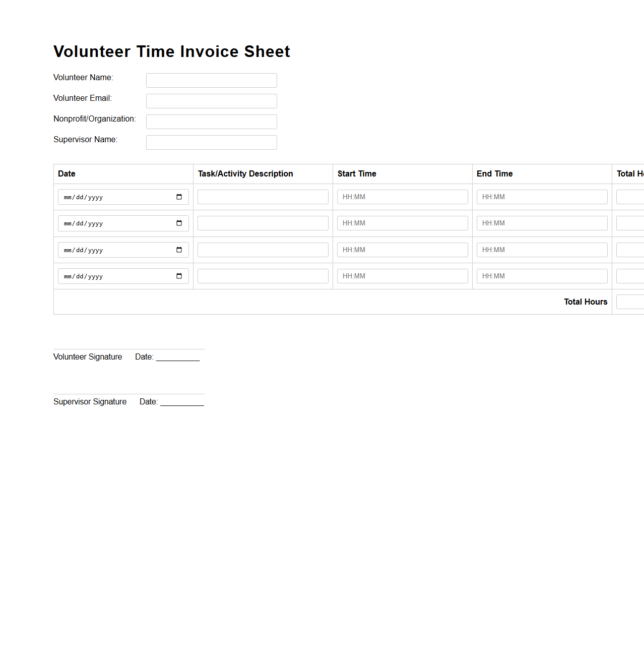644x648 pixels.
Task: Open the calendar picker in the third date row
Action: pos(179,250)
